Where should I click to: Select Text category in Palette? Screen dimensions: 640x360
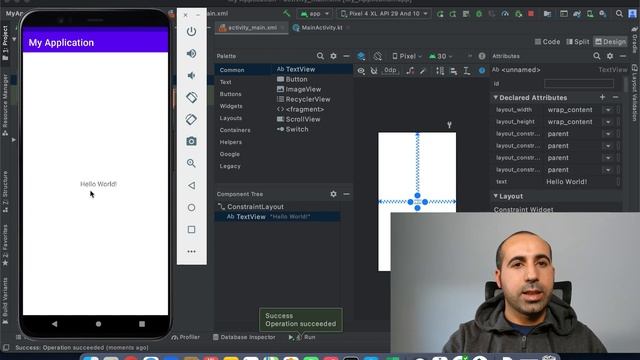225,82
